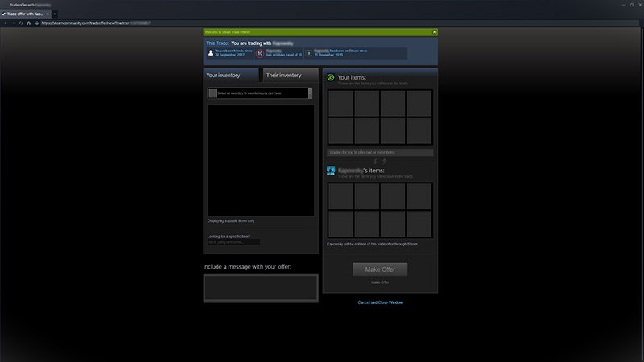This screenshot has height=362, width=644.
Task: Click the dropdown arrow of inventory selector
Action: coord(310,93)
